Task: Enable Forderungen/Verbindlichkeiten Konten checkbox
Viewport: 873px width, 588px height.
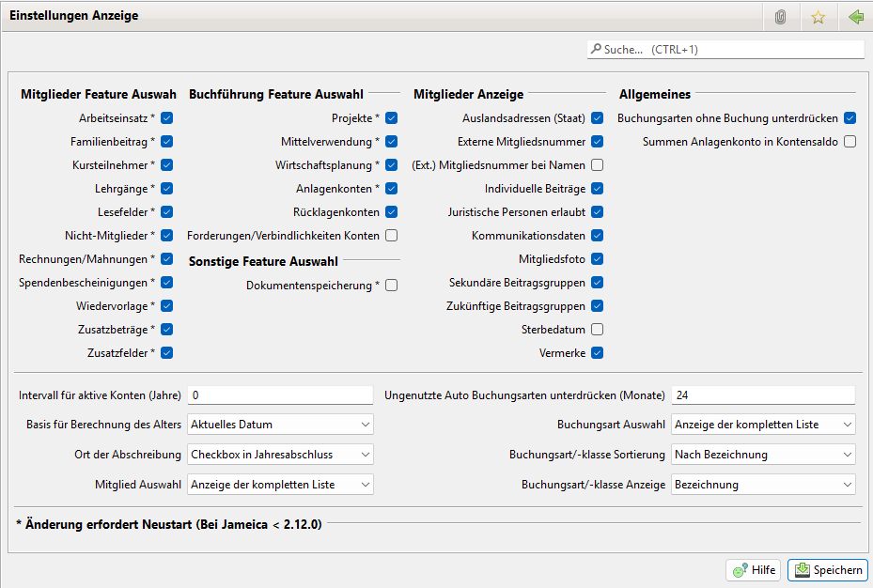Action: coord(391,236)
